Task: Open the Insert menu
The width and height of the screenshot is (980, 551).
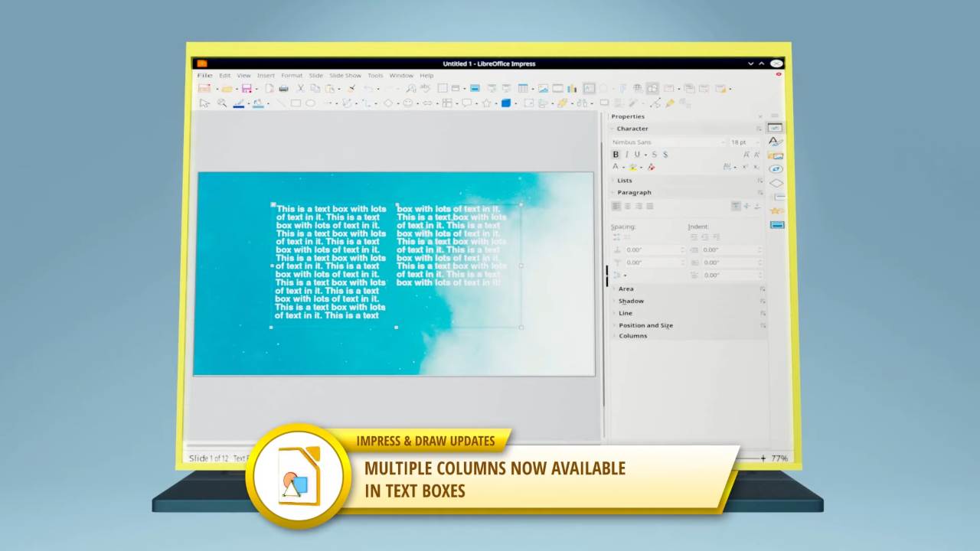Action: (x=266, y=76)
